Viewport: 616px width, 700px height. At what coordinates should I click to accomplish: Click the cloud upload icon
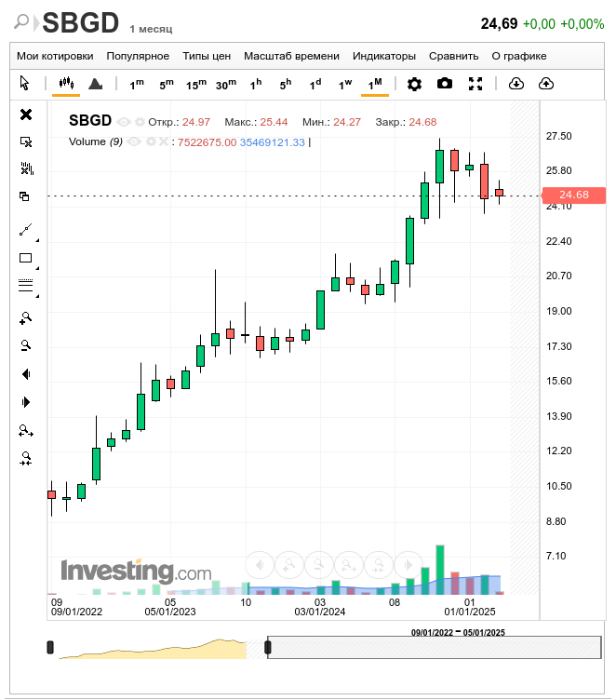click(546, 84)
